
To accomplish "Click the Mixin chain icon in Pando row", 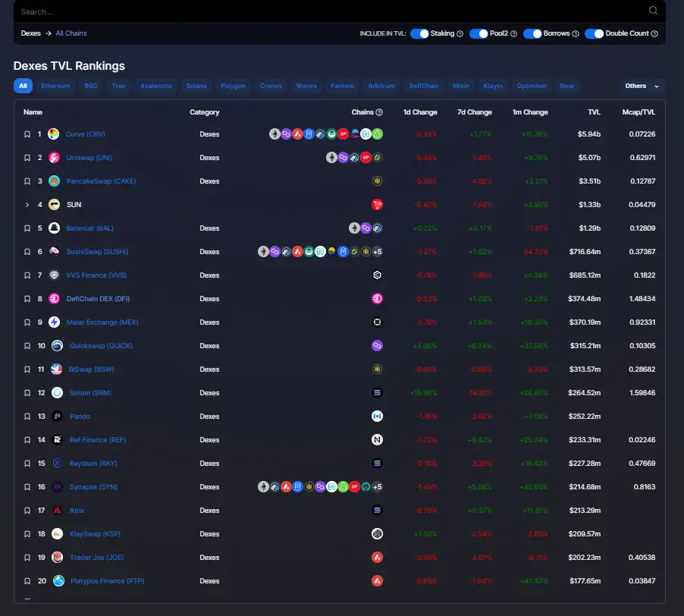I will coord(377,416).
